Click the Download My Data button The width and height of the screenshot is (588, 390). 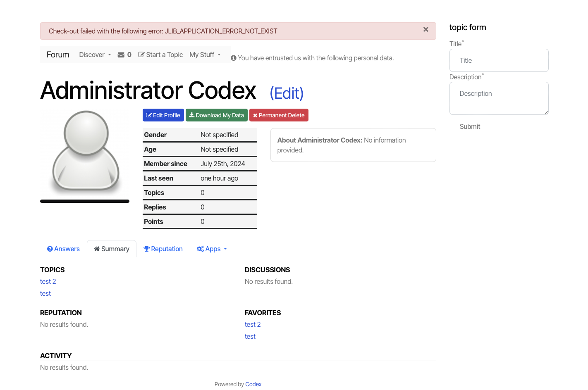coord(216,115)
